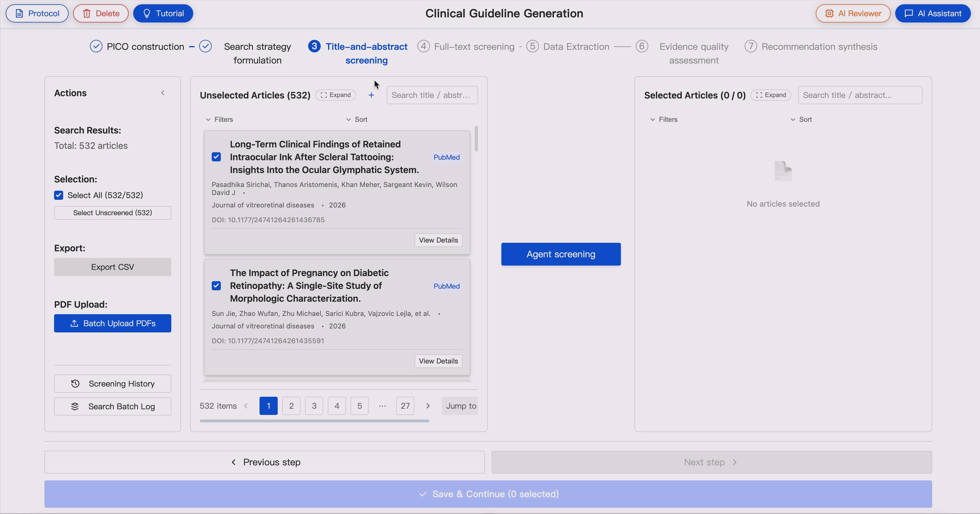Start Agent screening
The width and height of the screenshot is (980, 514).
point(561,254)
